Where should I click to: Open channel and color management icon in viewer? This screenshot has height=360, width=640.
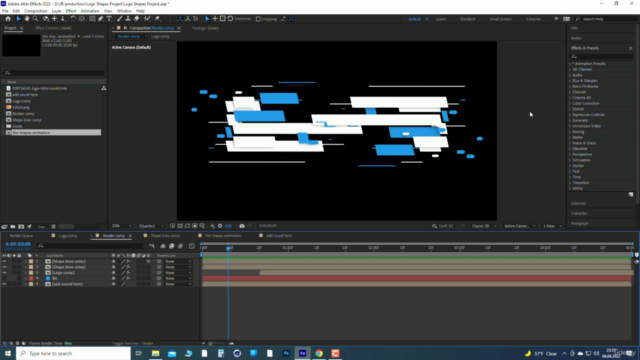pos(213,226)
